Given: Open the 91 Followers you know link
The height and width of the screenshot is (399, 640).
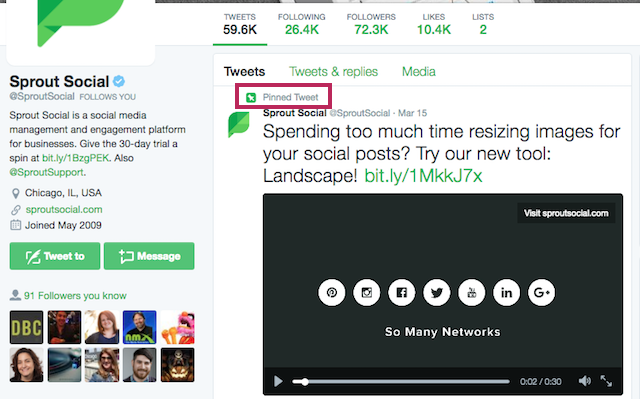Looking at the screenshot, I should (x=75, y=296).
